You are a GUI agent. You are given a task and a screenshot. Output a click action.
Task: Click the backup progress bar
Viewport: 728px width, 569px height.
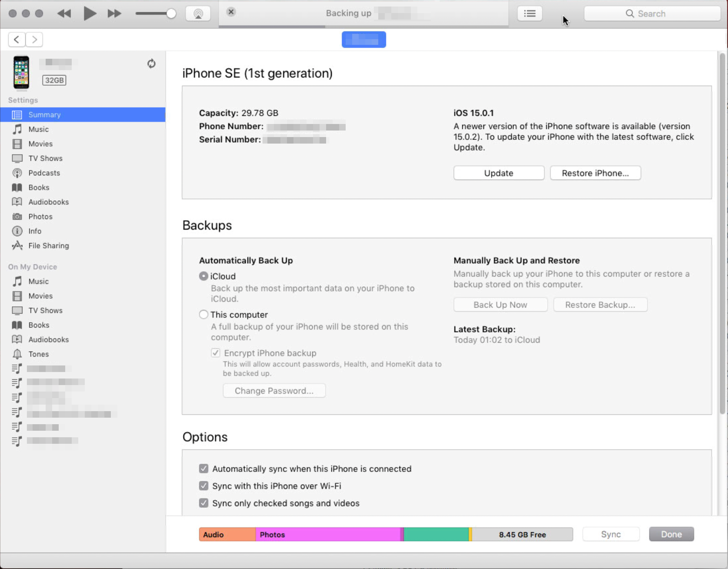point(364,27)
